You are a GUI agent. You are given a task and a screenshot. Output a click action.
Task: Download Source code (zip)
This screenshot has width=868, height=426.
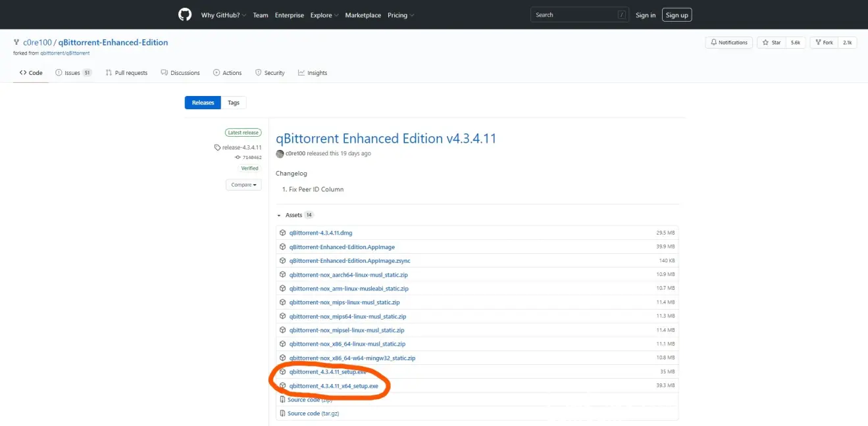tap(310, 400)
